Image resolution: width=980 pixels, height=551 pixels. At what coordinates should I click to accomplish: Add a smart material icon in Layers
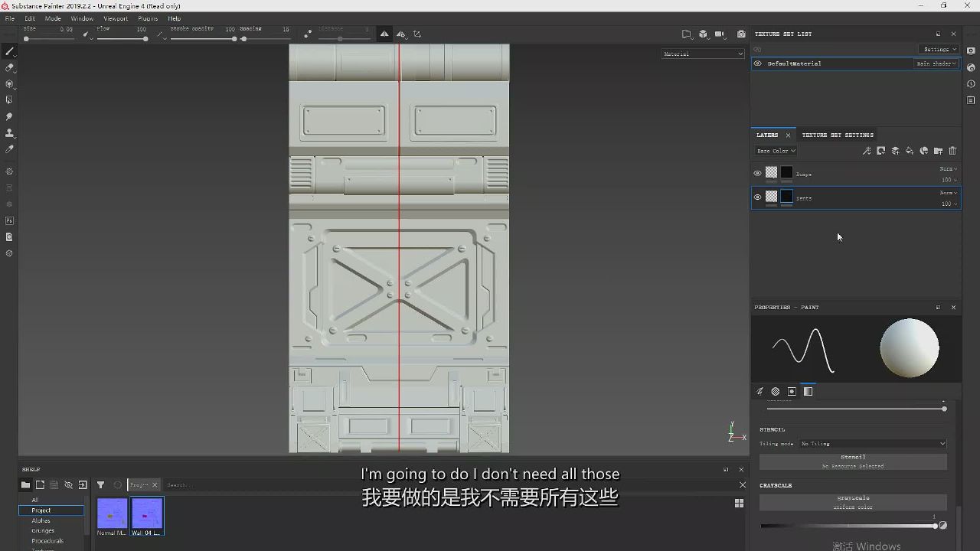[924, 151]
